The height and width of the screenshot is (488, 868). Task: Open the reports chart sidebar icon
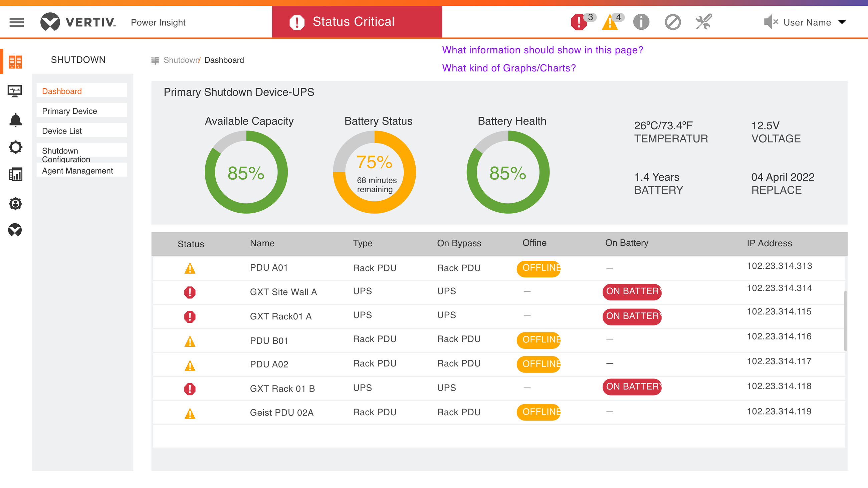tap(15, 174)
